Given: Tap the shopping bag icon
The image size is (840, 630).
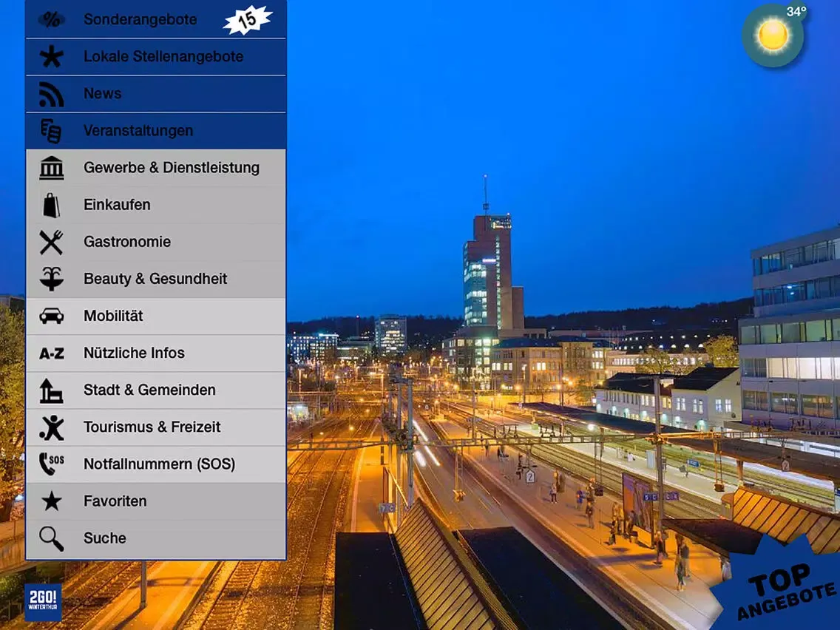Looking at the screenshot, I should (x=52, y=205).
